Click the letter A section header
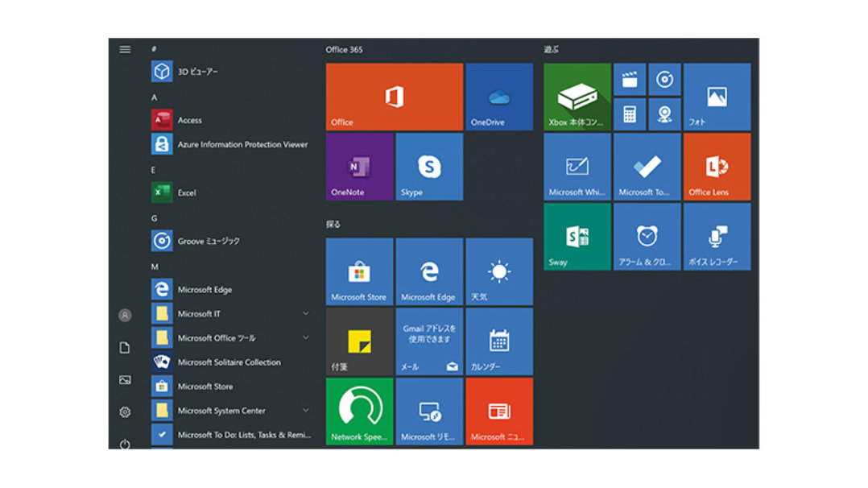 coord(155,97)
